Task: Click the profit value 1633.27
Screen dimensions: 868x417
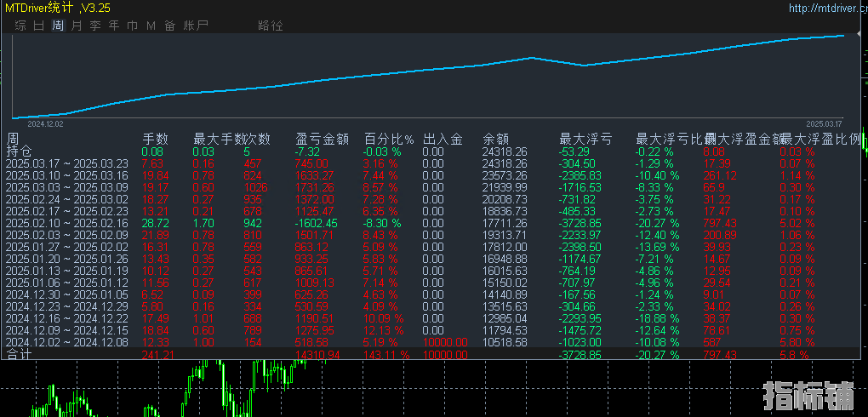Action: 315,175
